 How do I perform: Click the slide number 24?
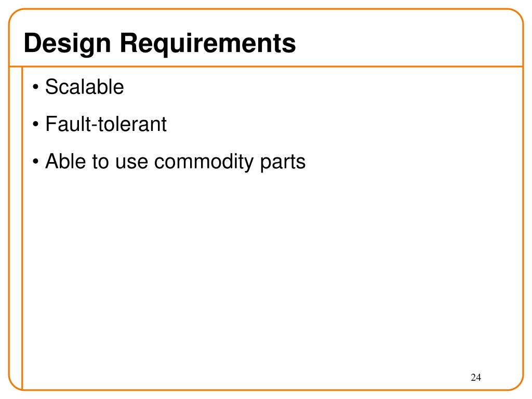476,377
